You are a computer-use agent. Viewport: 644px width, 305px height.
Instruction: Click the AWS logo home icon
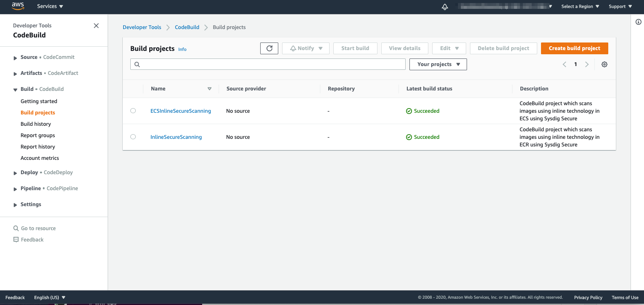click(18, 6)
